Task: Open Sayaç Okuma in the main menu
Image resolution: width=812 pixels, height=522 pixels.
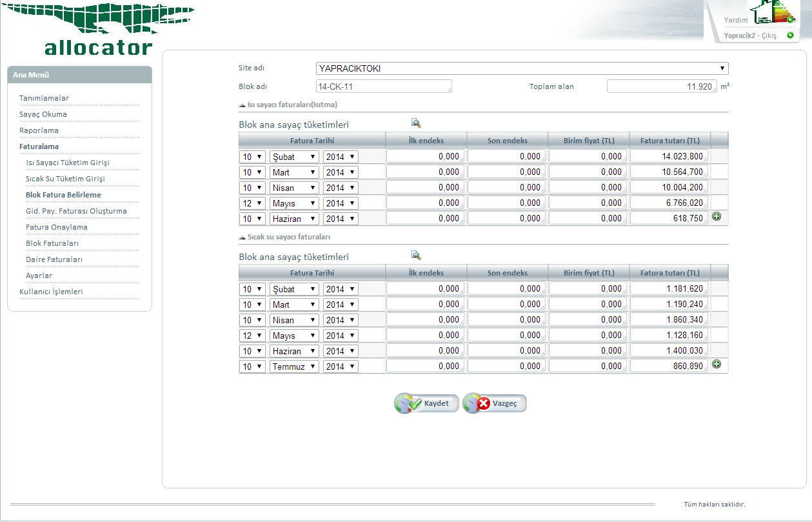Action: [x=43, y=114]
